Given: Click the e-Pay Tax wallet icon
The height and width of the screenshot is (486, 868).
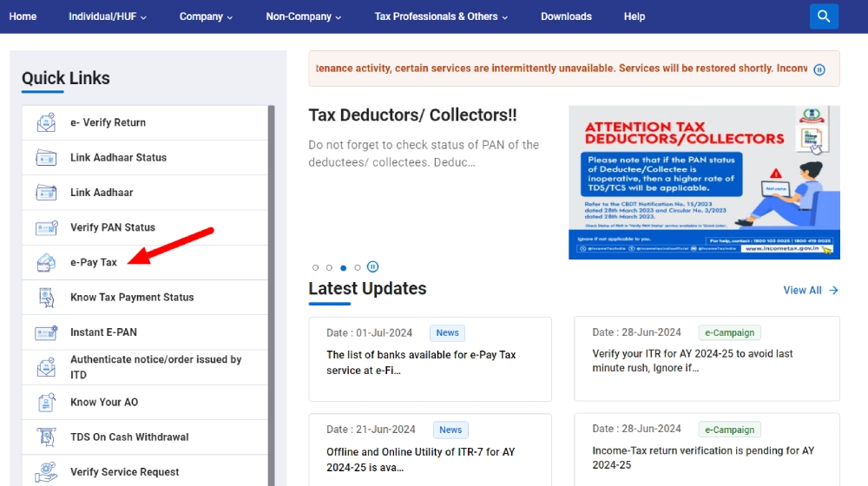Looking at the screenshot, I should (x=47, y=262).
